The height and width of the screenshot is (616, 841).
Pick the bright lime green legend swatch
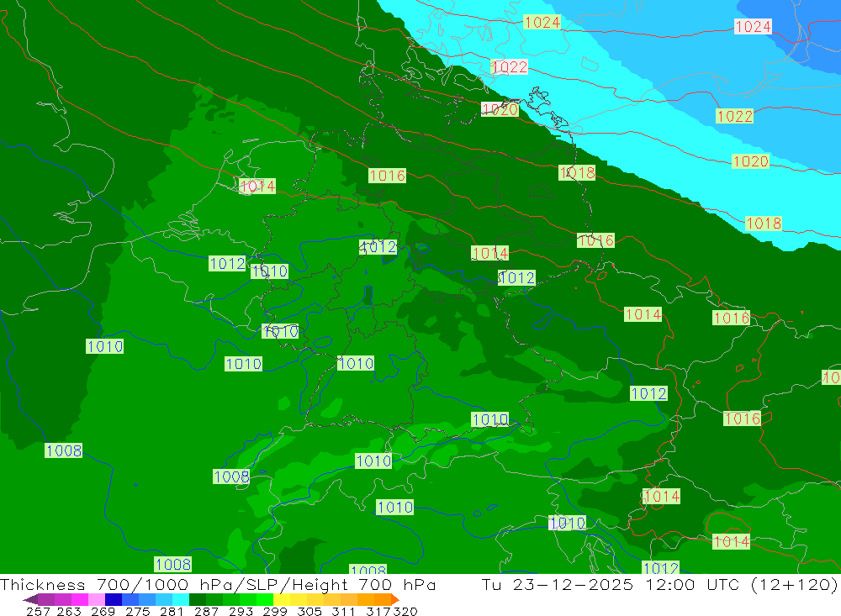pos(265,599)
